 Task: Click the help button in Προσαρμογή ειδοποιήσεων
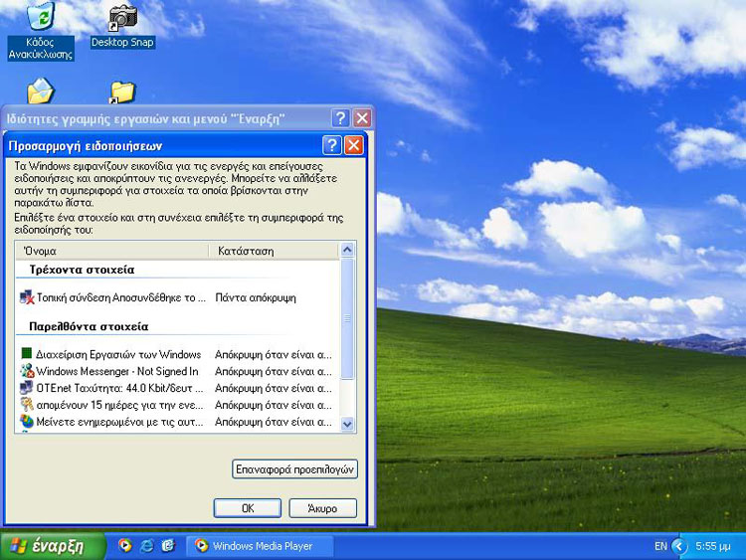[331, 145]
